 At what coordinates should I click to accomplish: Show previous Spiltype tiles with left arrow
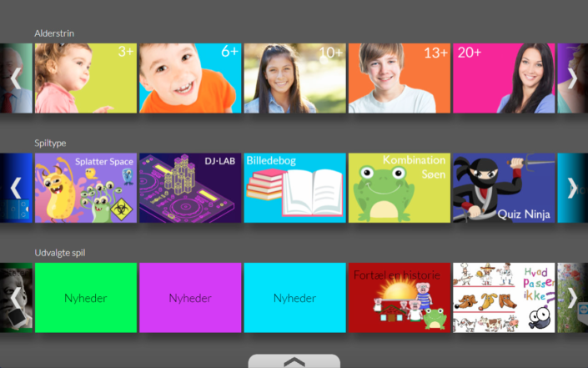click(15, 188)
